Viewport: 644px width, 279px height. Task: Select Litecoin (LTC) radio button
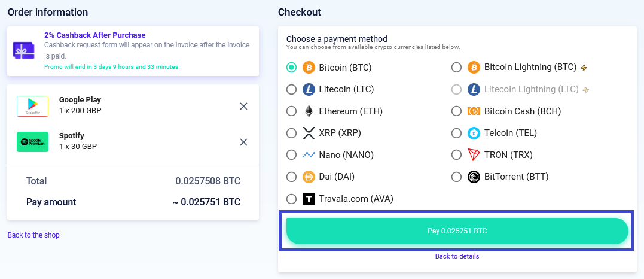coord(291,89)
